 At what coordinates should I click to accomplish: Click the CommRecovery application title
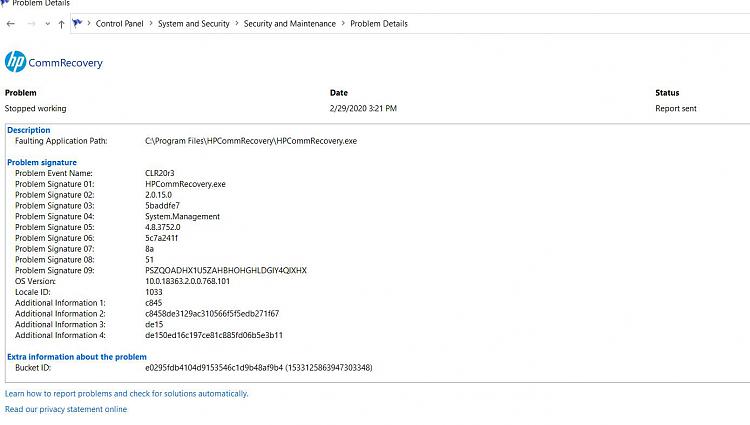click(68, 63)
